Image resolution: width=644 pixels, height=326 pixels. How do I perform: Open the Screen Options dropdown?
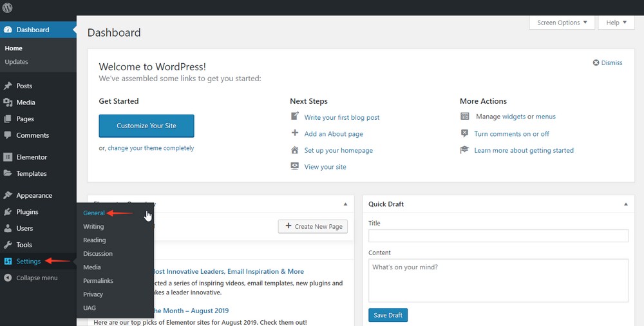click(x=562, y=23)
